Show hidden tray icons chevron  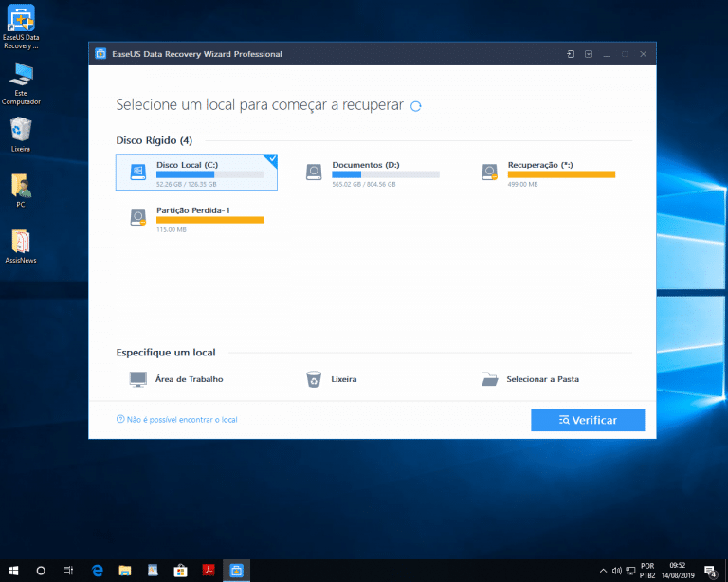click(603, 571)
